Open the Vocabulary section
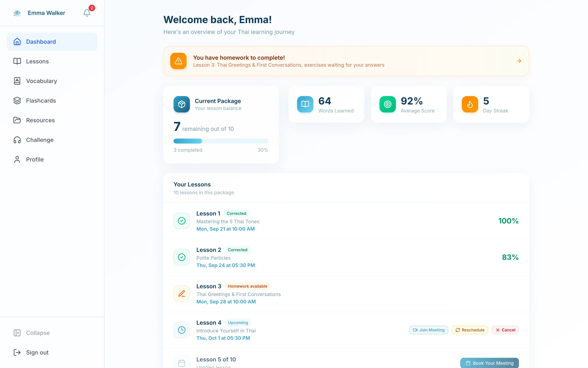The height and width of the screenshot is (368, 588). pyautogui.click(x=52, y=81)
